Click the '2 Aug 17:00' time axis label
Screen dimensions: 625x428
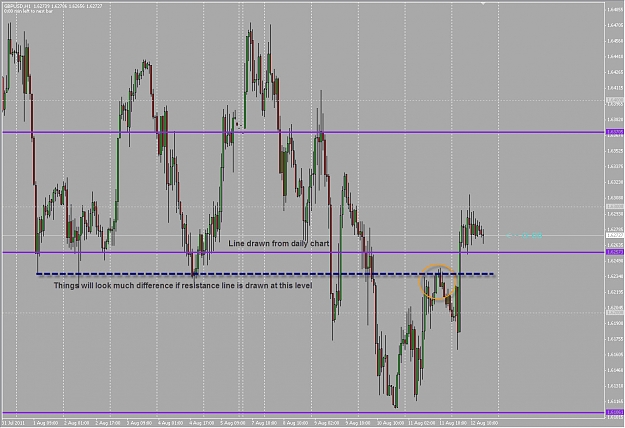pyautogui.click(x=108, y=422)
